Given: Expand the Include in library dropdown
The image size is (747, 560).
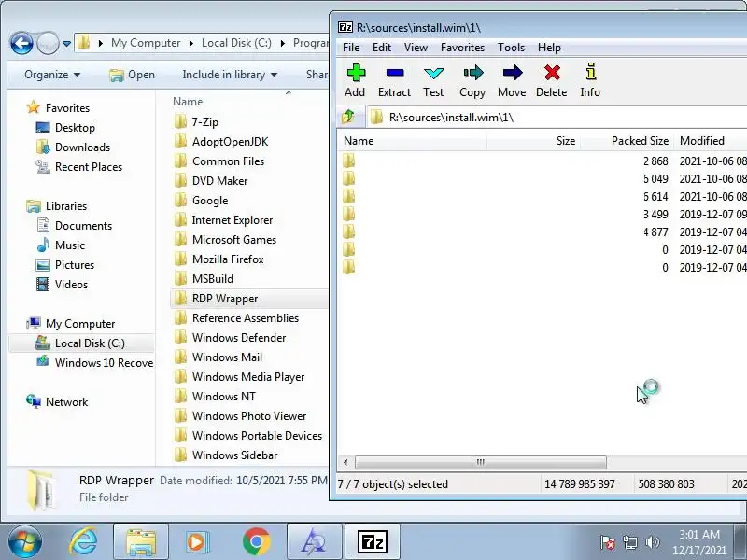Looking at the screenshot, I should click(230, 75).
